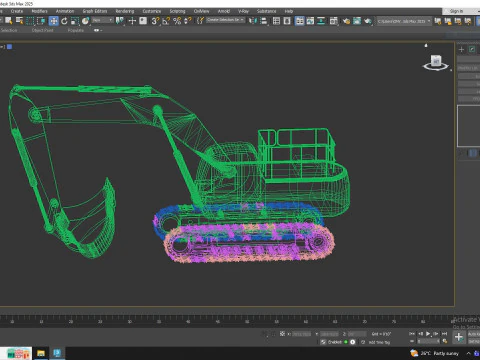Screen dimensions: 480x360
Task: Open the Material Editor
Action: point(334,21)
